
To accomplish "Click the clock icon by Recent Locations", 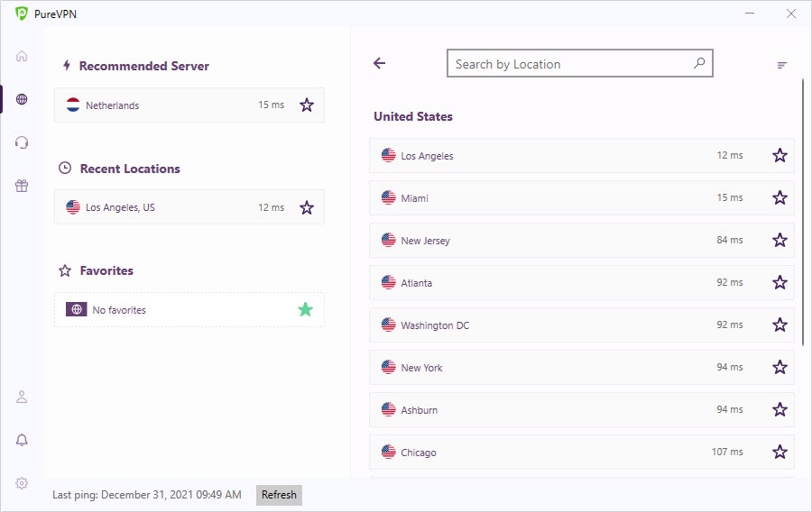I will click(65, 168).
